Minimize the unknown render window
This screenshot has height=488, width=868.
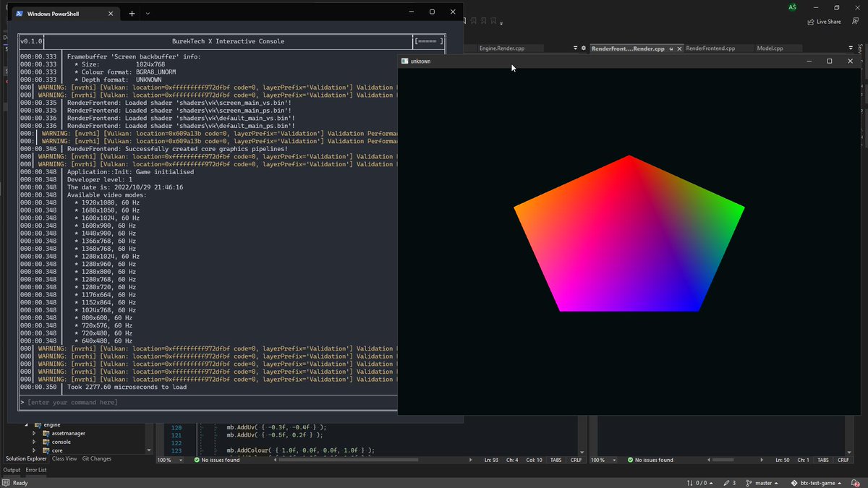809,61
